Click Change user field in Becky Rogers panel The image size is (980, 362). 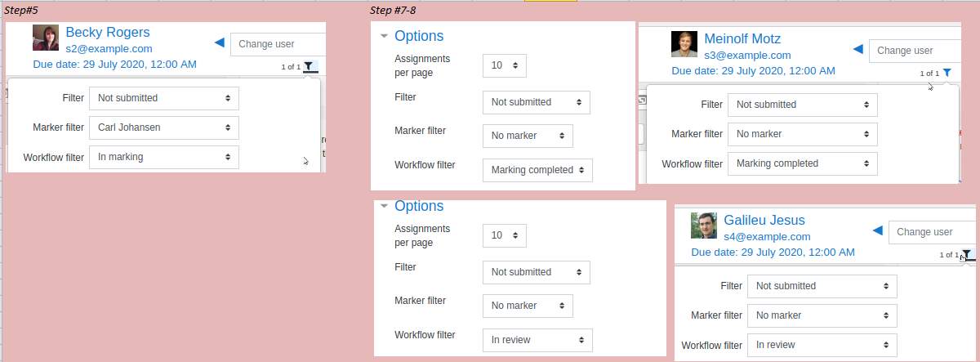pyautogui.click(x=278, y=44)
